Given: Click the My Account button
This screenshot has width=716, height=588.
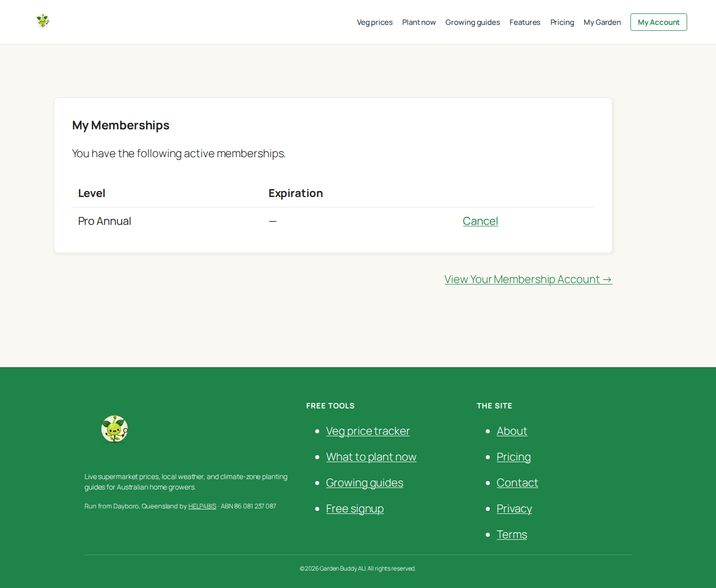Looking at the screenshot, I should point(658,22).
